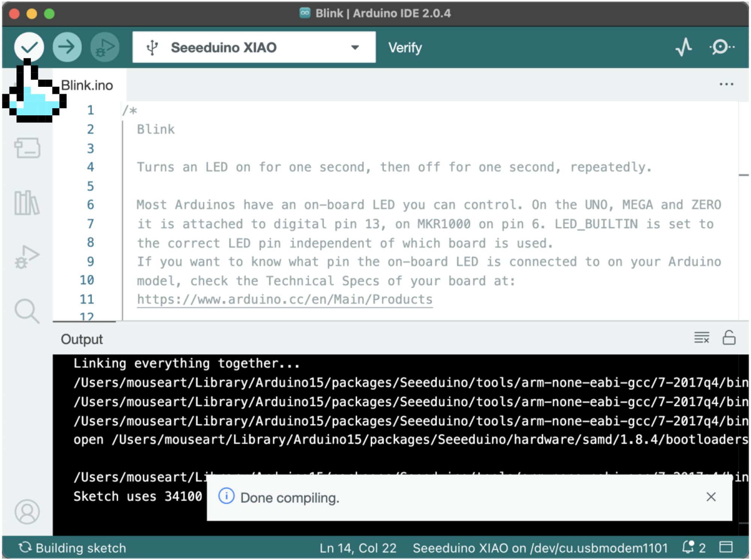Dismiss the Done compiling notification
Viewport: 751px width, 560px height.
click(x=711, y=497)
